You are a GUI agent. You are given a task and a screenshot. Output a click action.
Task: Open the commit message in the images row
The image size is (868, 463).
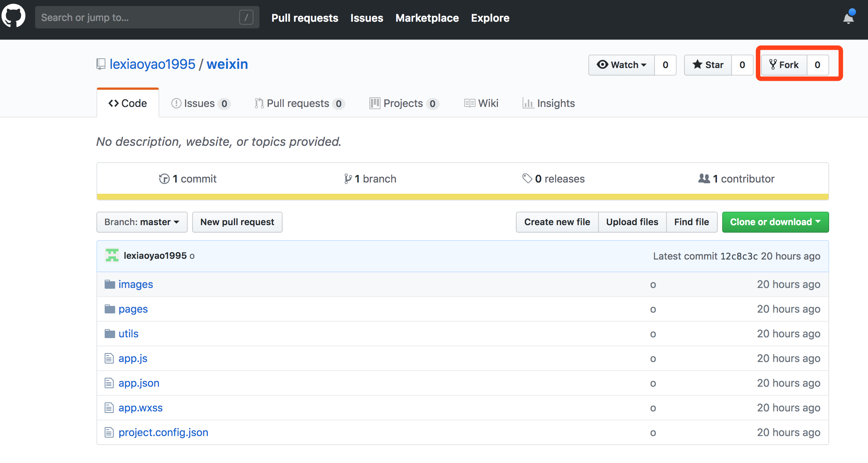[653, 285]
